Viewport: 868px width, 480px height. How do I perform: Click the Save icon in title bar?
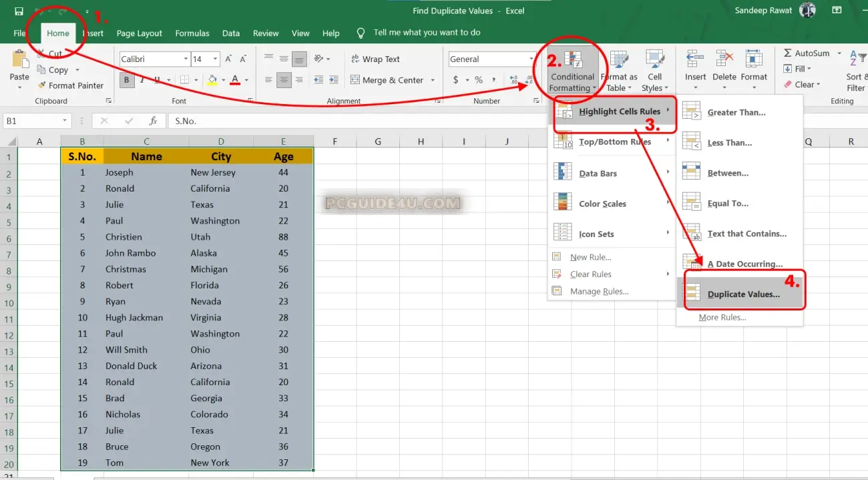click(x=19, y=11)
